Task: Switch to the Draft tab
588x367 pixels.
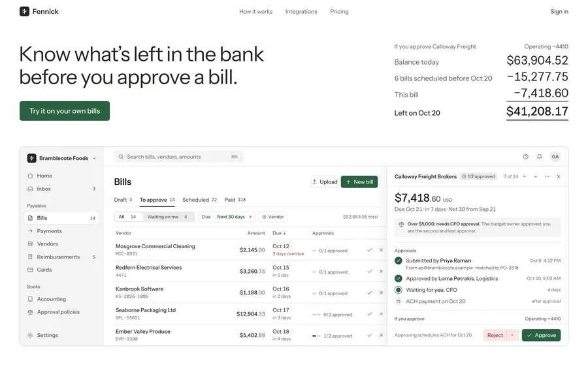Action: click(x=123, y=200)
